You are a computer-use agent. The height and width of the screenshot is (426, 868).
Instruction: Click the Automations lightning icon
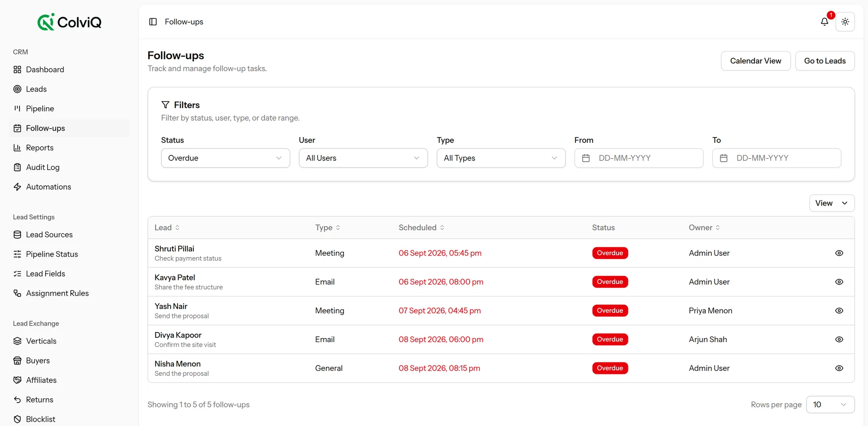[17, 187]
